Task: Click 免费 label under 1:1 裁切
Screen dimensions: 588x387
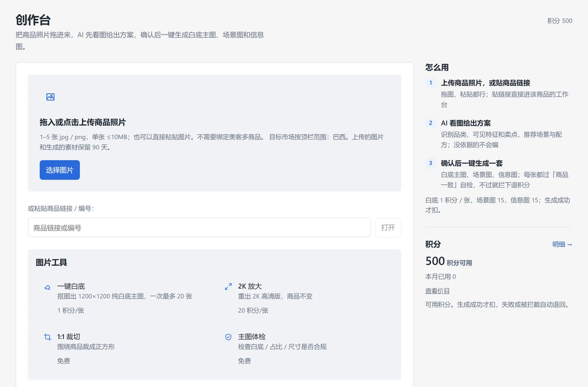Action: pos(64,361)
